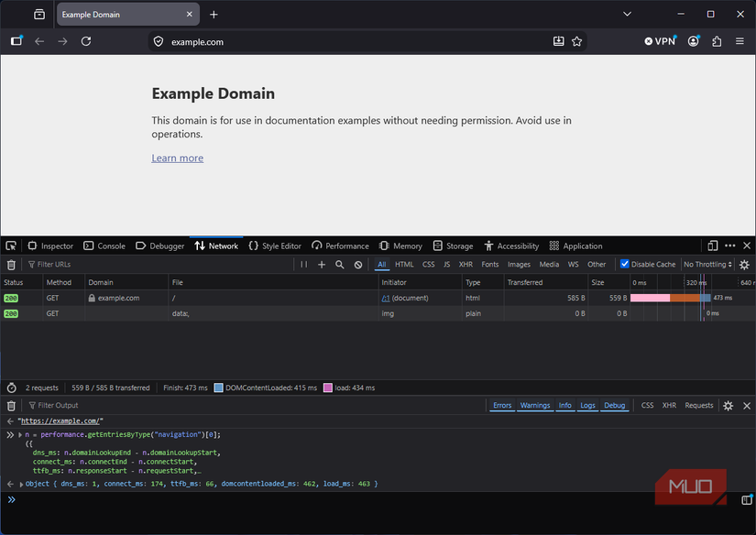The height and width of the screenshot is (535, 756).
Task: Reload the current page
Action: [x=86, y=41]
